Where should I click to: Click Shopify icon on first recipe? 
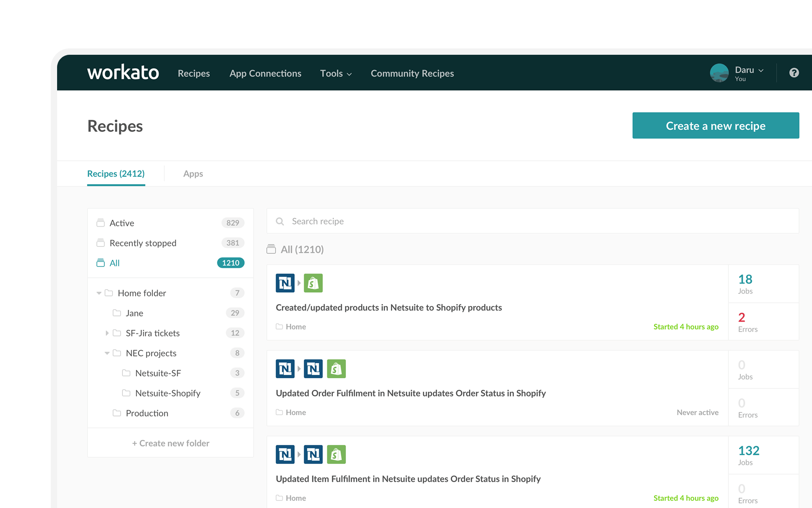point(313,283)
